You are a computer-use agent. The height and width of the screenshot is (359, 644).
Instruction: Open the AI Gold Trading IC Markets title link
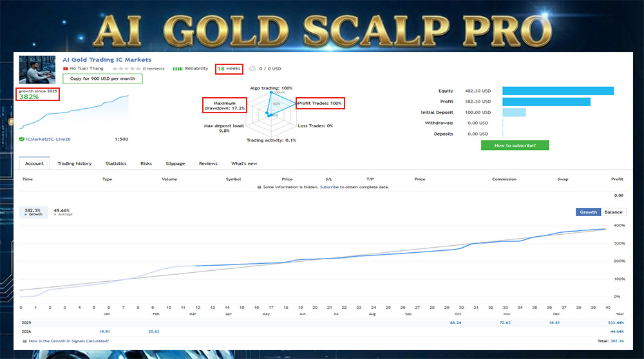tap(107, 60)
